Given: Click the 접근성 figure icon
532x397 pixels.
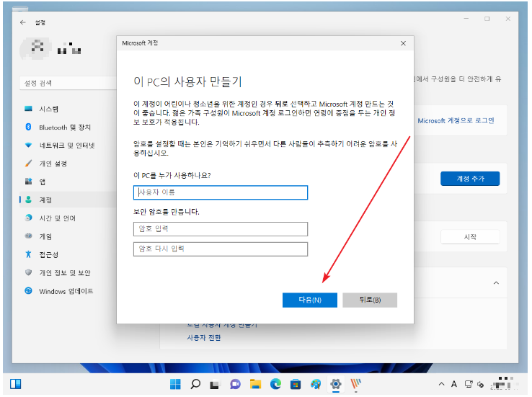Looking at the screenshot, I should [29, 254].
